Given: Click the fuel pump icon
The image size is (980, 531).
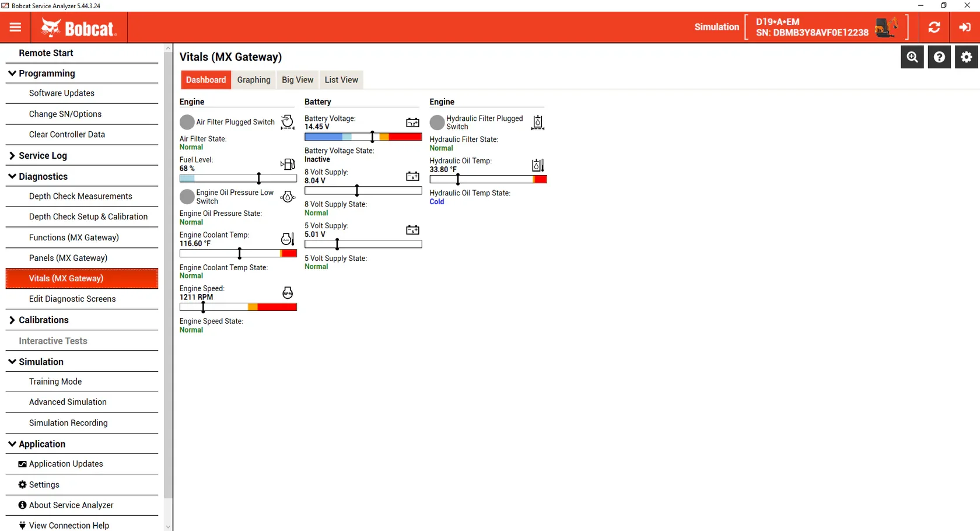Looking at the screenshot, I should (x=288, y=165).
